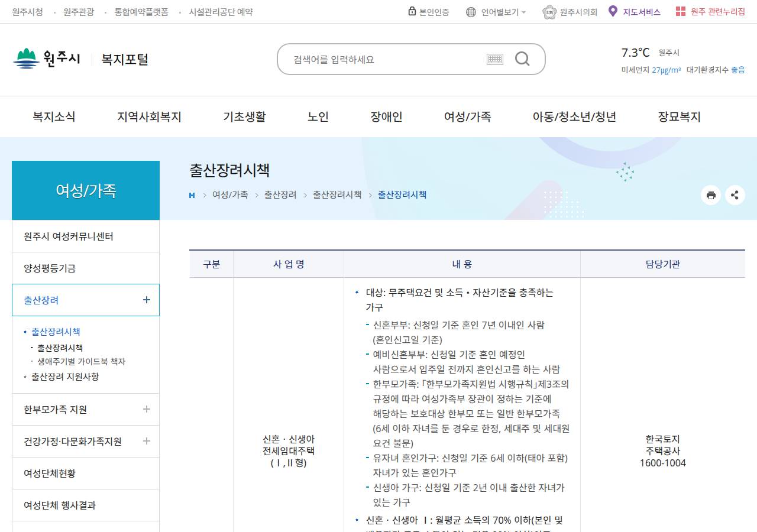Click the 통합예약플랫폼 top link
Viewport: 757px width, 532px height.
pos(141,12)
